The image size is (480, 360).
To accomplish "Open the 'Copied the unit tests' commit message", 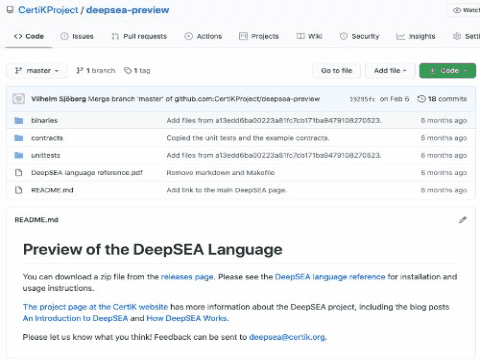I will coord(248,138).
